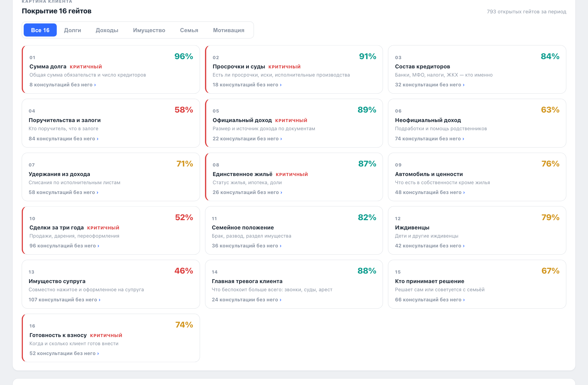The width and height of the screenshot is (588, 385).
Task: Open '84 консультации без него' link
Action: click(64, 139)
